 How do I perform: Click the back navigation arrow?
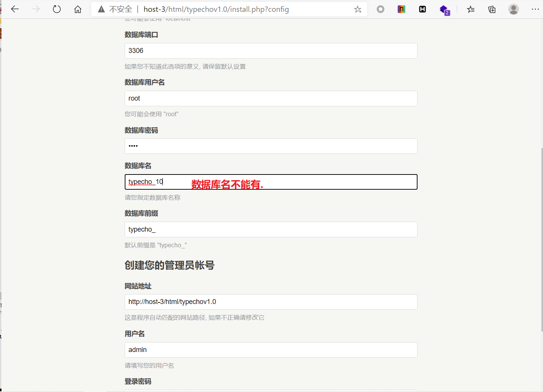14,9
